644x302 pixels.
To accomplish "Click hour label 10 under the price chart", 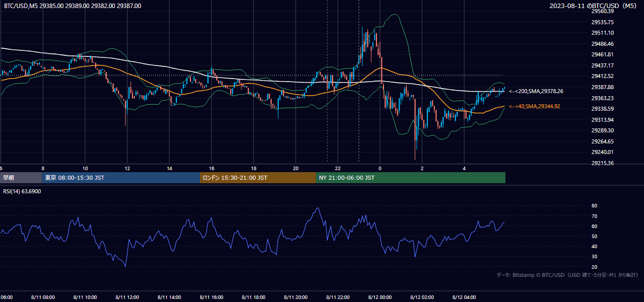I will pos(85,169).
